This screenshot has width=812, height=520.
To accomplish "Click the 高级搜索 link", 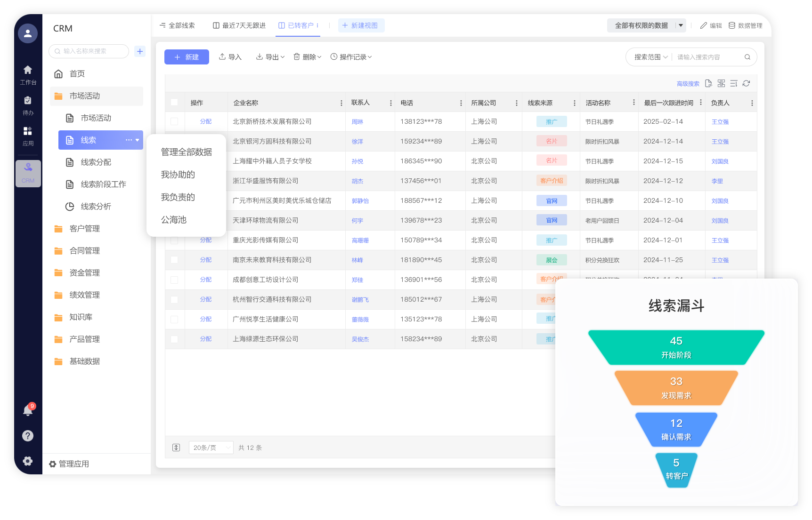I will [x=688, y=84].
